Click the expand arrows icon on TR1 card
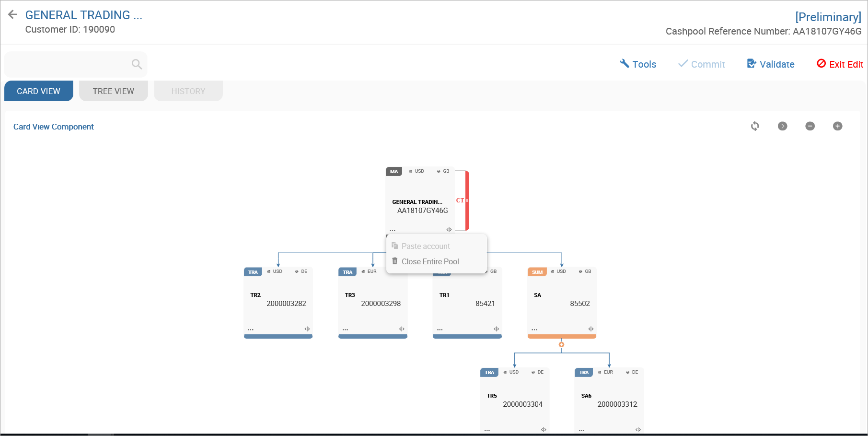The width and height of the screenshot is (868, 436). pyautogui.click(x=497, y=329)
